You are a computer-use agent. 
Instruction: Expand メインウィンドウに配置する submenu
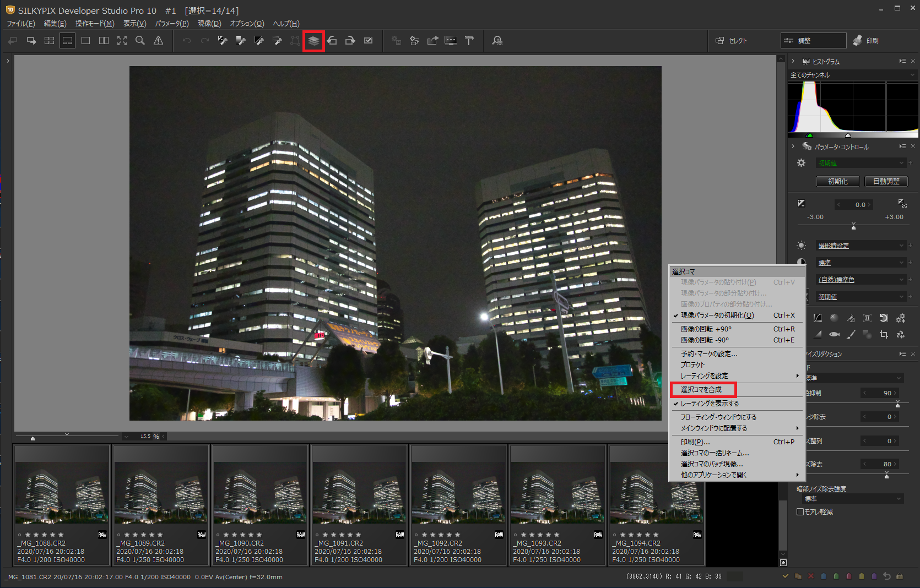tap(737, 428)
